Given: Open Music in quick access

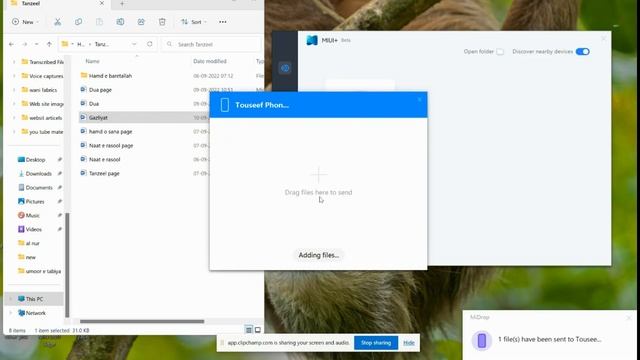Looking at the screenshot, I should (29, 215).
